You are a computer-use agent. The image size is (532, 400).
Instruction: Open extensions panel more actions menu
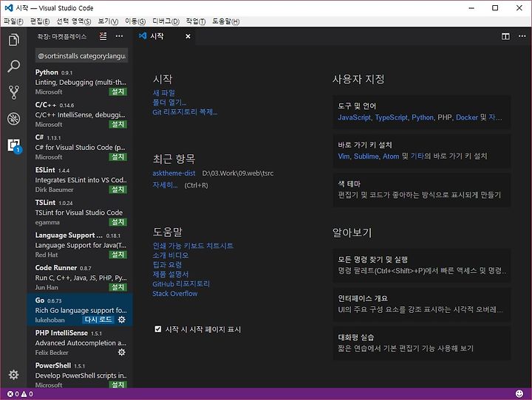pyautogui.click(x=120, y=36)
